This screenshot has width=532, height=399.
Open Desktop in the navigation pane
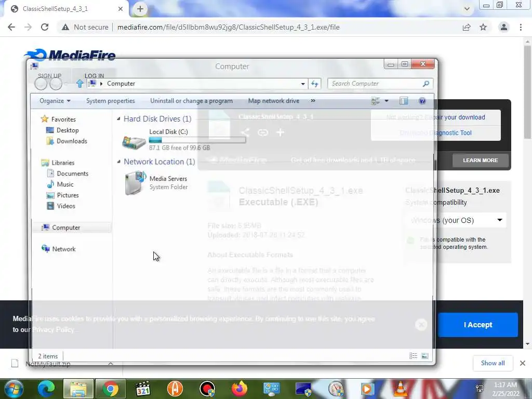(68, 130)
